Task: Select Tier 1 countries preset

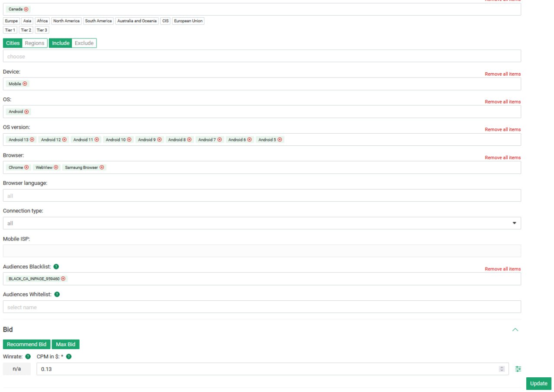Action: (10, 30)
